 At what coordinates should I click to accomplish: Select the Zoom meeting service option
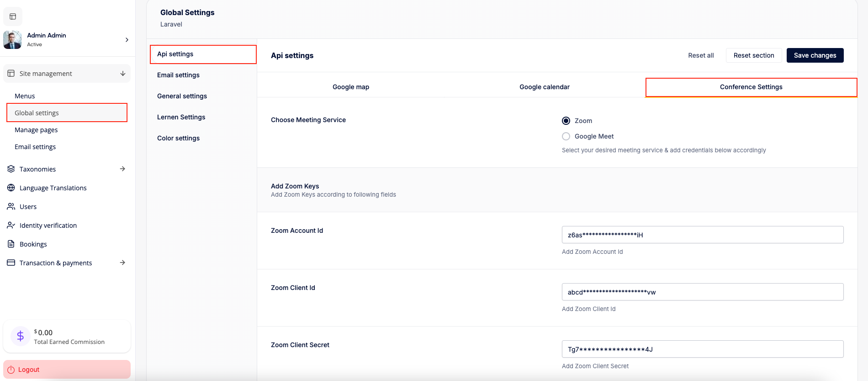[x=566, y=121]
